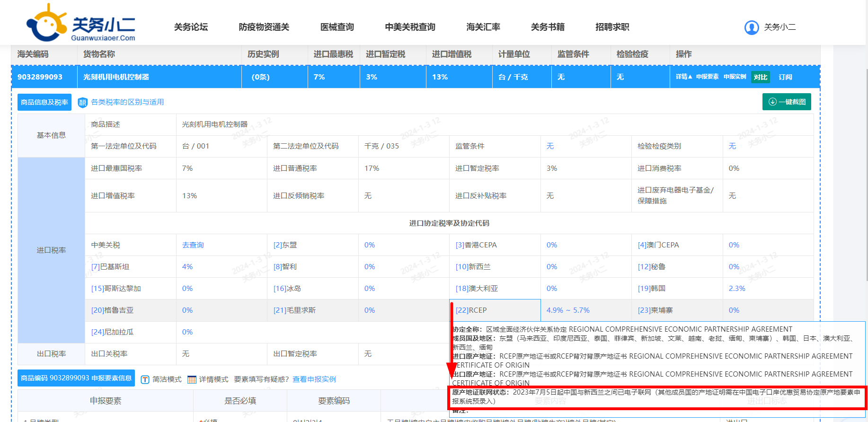Click the green 对比 button
Viewport: 868px width, 422px height.
coord(761,77)
